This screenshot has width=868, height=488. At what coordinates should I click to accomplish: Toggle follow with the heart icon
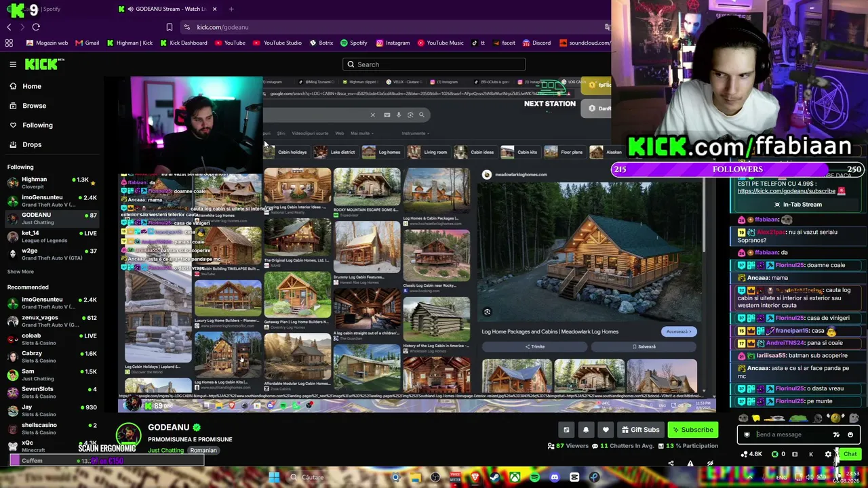coord(606,430)
